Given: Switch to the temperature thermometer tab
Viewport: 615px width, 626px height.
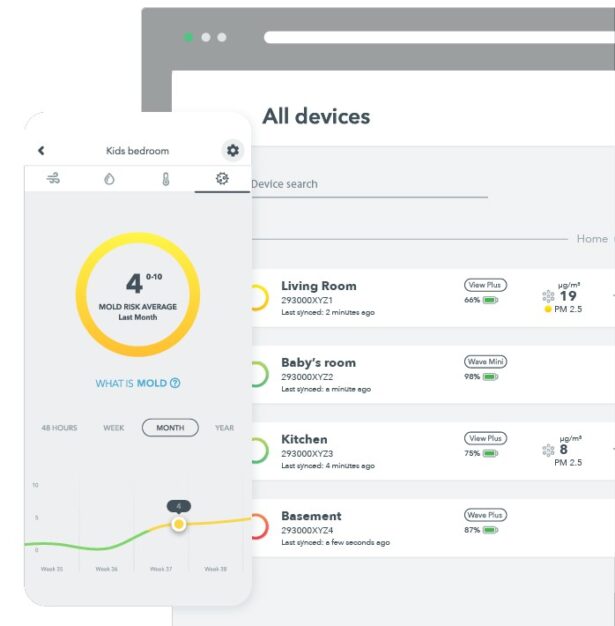Looking at the screenshot, I should coord(166,179).
